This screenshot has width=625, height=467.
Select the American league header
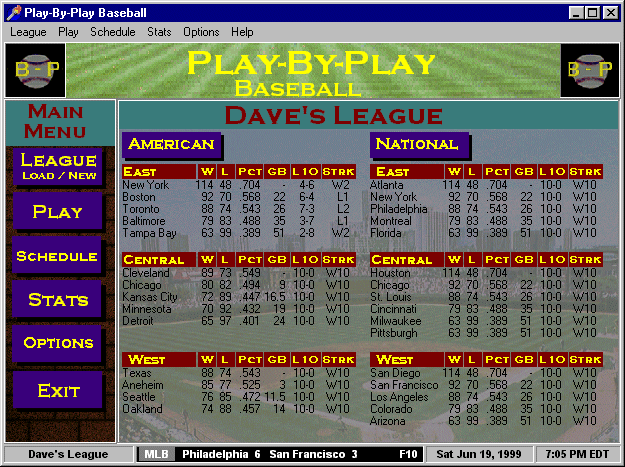(x=171, y=144)
